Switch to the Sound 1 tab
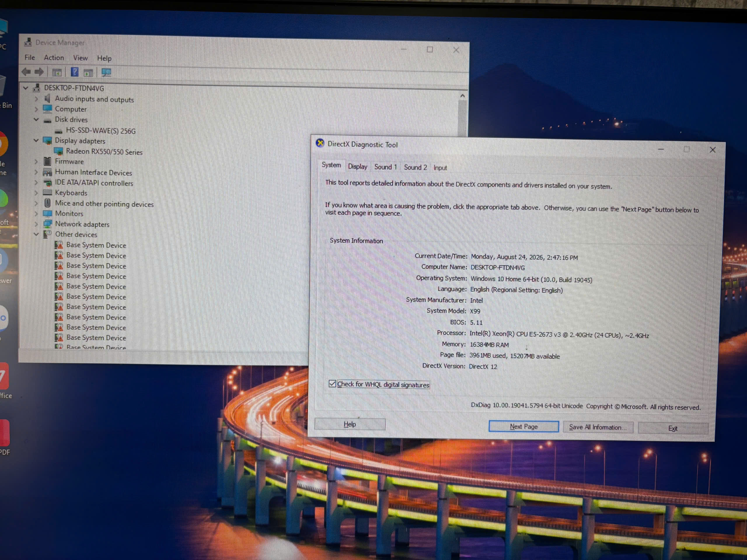This screenshot has width=747, height=560. click(x=385, y=167)
